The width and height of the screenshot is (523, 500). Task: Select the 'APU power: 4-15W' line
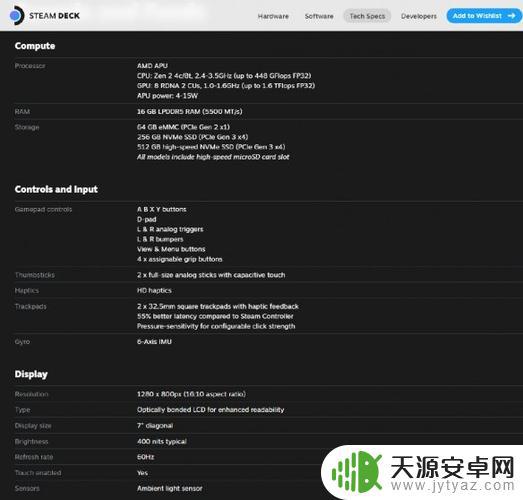pos(167,96)
